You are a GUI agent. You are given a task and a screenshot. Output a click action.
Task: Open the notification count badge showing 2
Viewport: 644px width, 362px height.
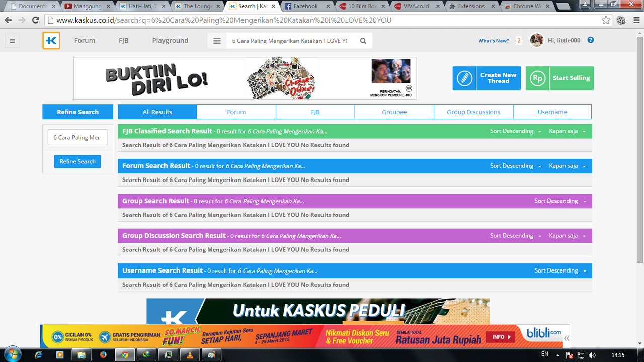click(x=519, y=41)
